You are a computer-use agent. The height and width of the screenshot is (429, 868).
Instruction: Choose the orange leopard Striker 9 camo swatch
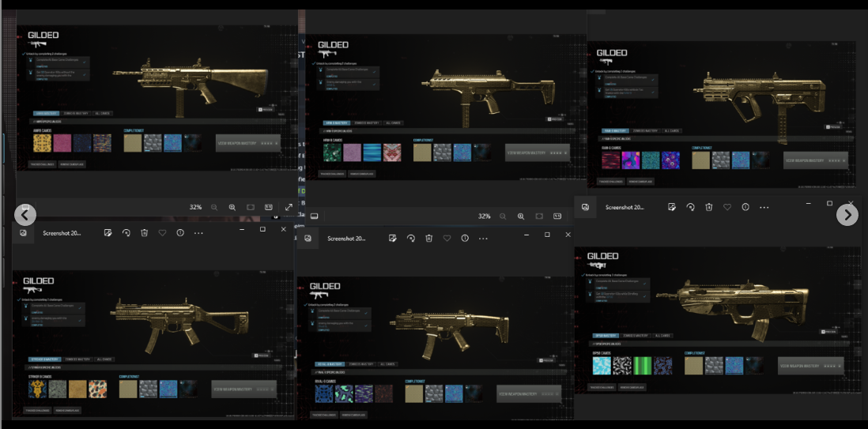pyautogui.click(x=97, y=389)
